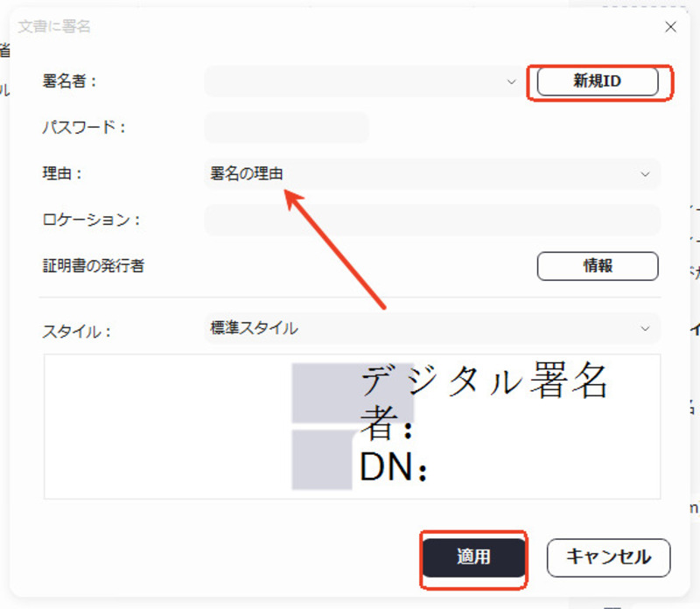Click inside the パスワード password field
700x609 pixels.
[289, 128]
